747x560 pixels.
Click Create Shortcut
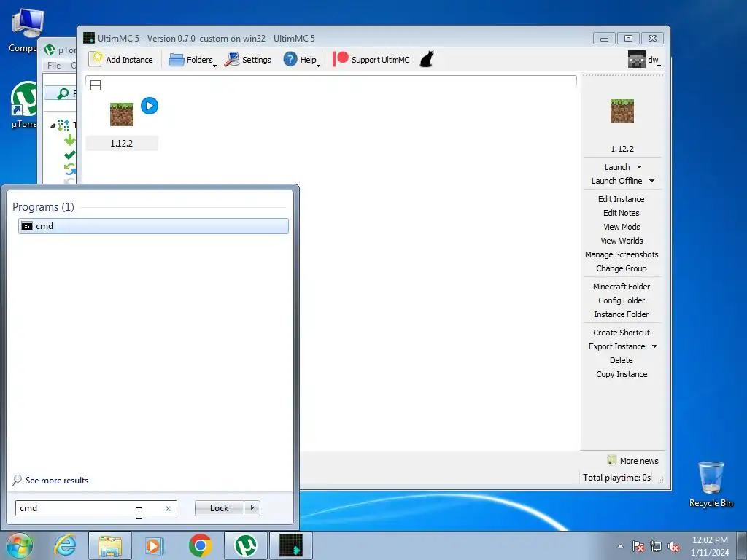622,332
